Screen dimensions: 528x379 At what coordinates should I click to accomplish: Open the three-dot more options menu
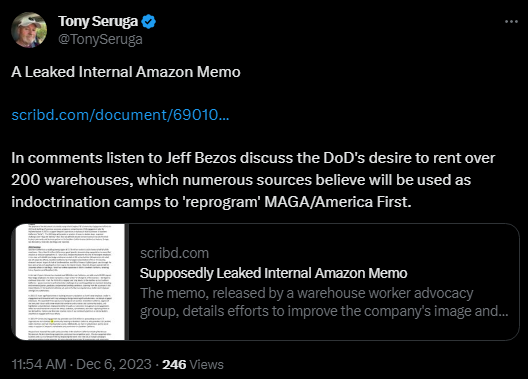pos(511,22)
